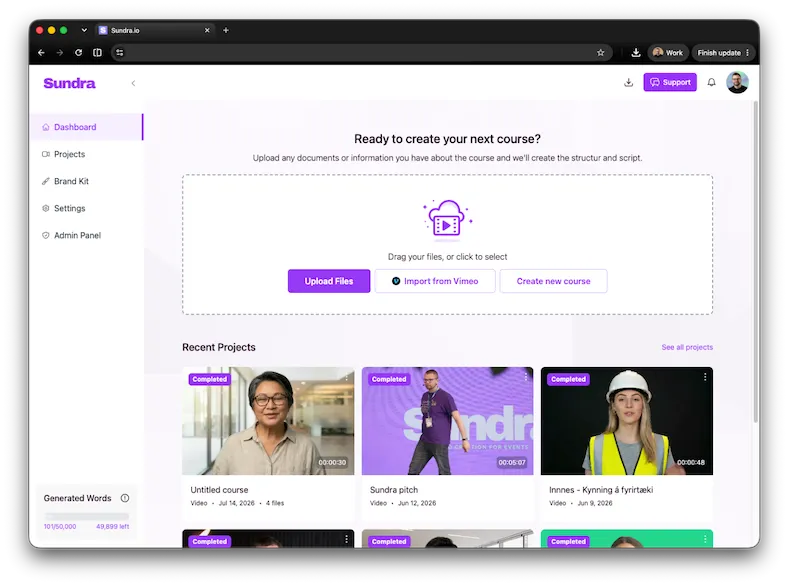Screen dimensions: 800x586
Task: Click Create new course button
Action: [553, 281]
